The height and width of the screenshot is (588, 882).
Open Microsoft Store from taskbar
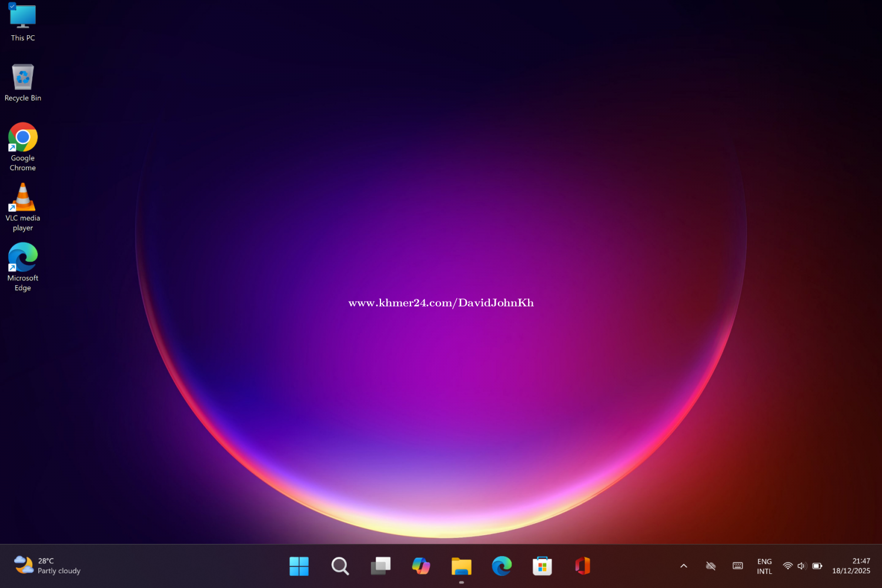[542, 566]
